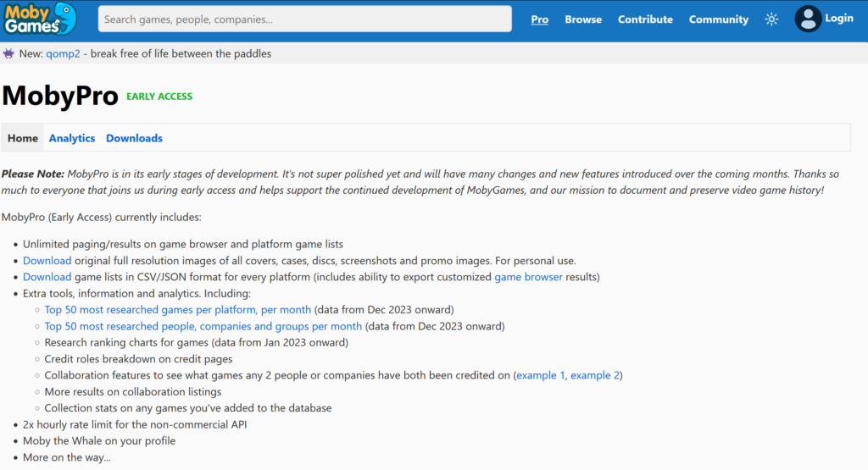Open the Contribute menu
This screenshot has width=868, height=470.
pos(645,19)
